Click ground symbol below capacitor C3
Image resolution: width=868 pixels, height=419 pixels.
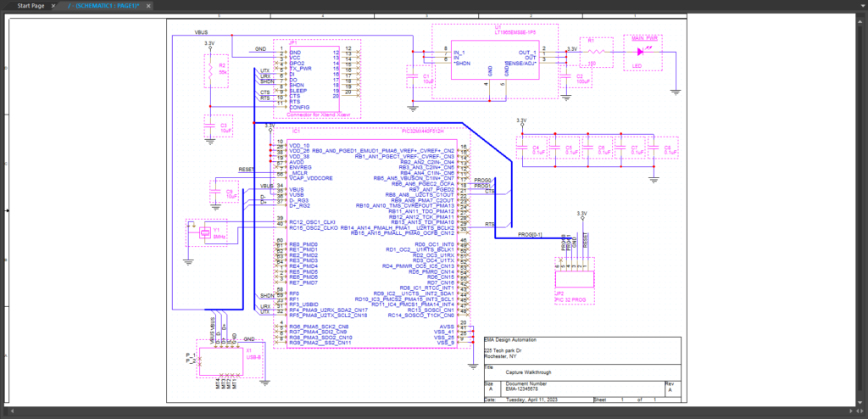click(x=210, y=142)
